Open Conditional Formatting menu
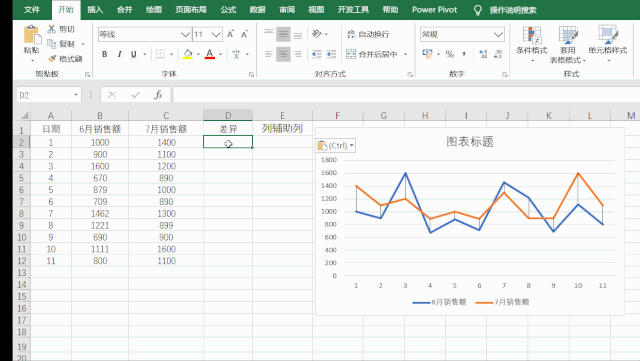Screen dimensions: 640x361 click(x=532, y=44)
